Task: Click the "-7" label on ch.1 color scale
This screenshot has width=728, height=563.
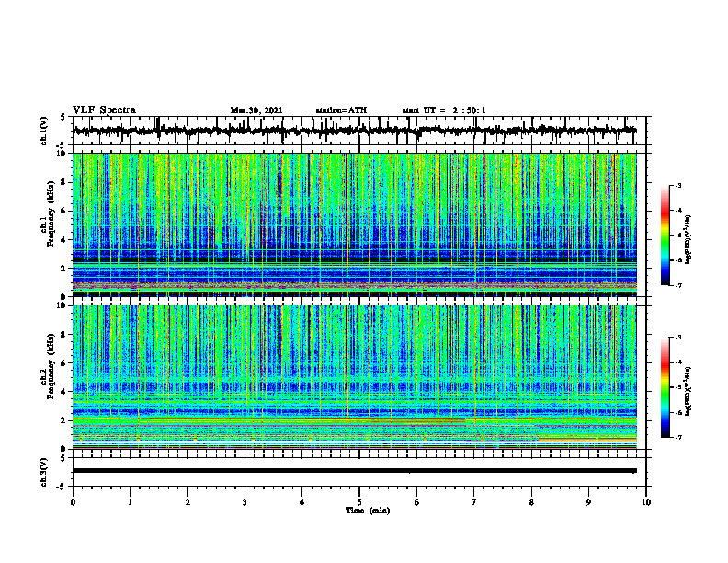Action: point(678,285)
